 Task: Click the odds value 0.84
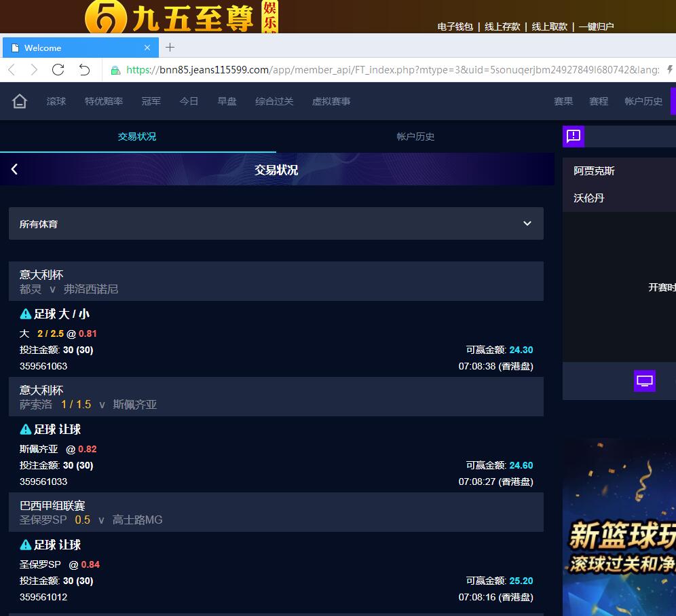click(90, 564)
